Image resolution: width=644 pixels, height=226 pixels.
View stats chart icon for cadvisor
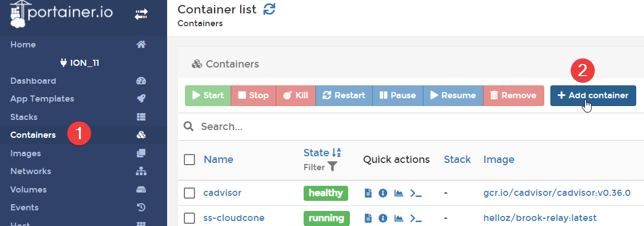point(398,193)
